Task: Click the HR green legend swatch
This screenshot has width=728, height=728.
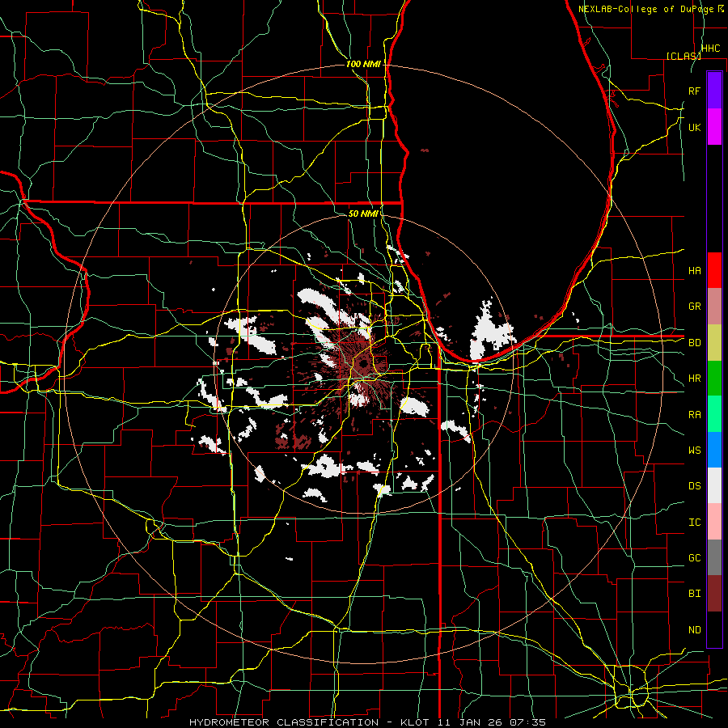Action: 714,378
